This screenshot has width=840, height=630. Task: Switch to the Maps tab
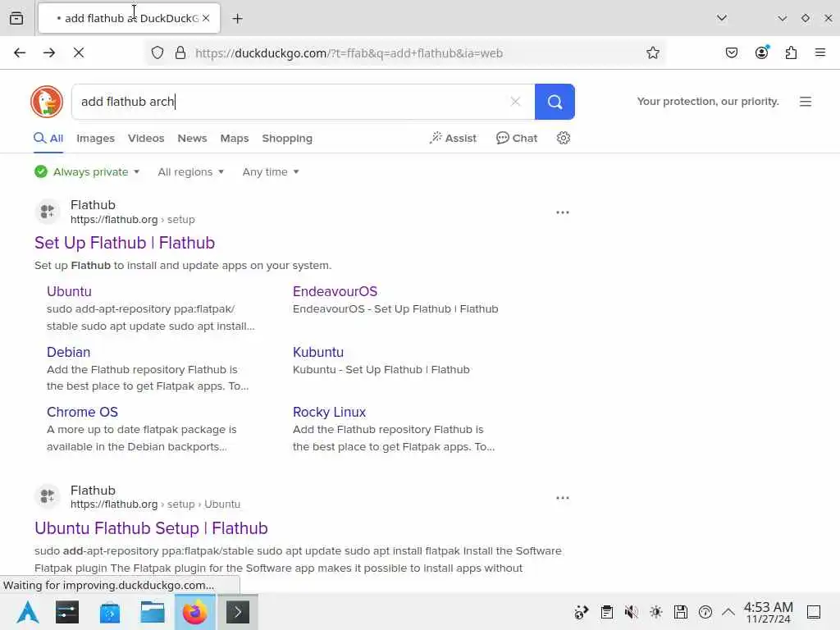click(235, 138)
